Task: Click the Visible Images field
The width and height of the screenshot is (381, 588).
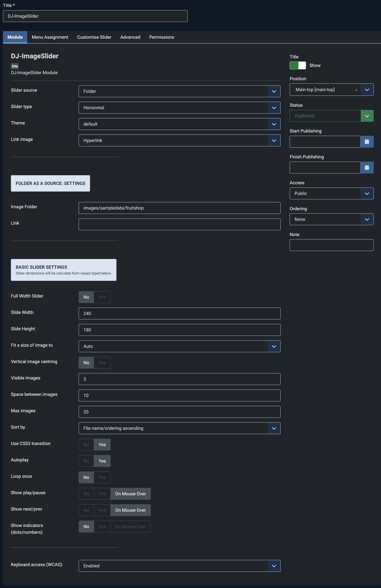Action: click(x=180, y=379)
